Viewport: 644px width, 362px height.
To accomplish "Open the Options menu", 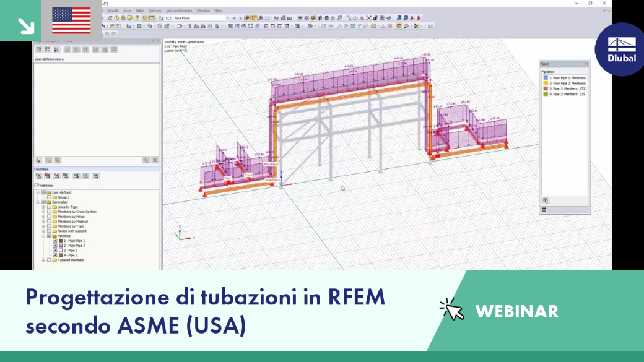I will [155, 11].
